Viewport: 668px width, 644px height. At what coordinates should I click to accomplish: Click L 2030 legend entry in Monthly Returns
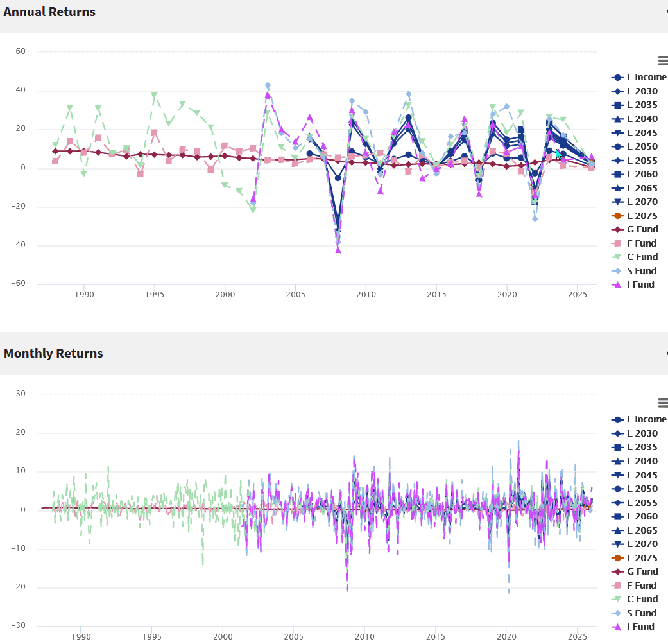click(x=642, y=433)
